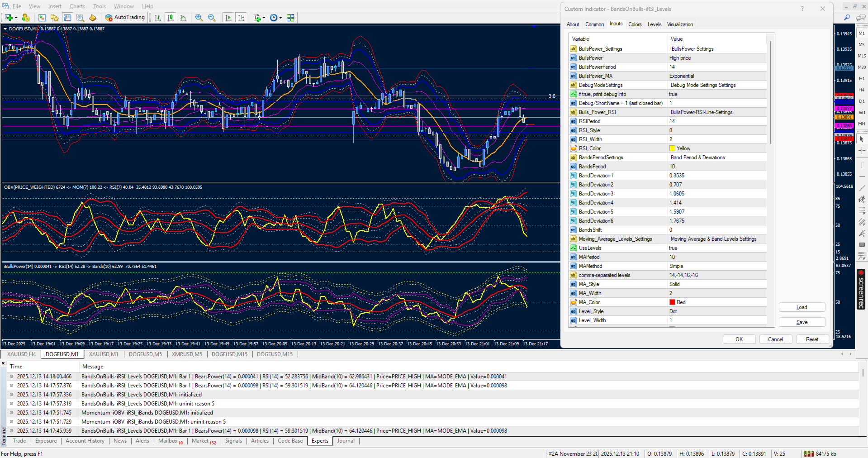The height and width of the screenshot is (458, 868).
Task: Tile chart windows using toolbar icon
Action: (290, 18)
